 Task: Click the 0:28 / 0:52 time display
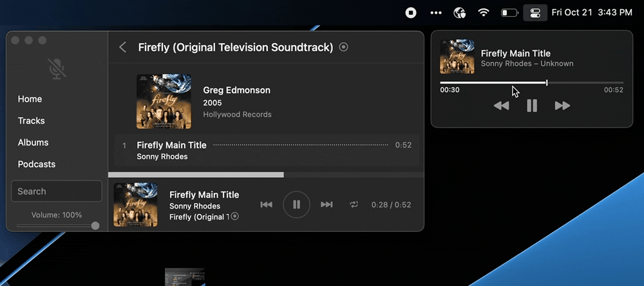[x=391, y=205]
